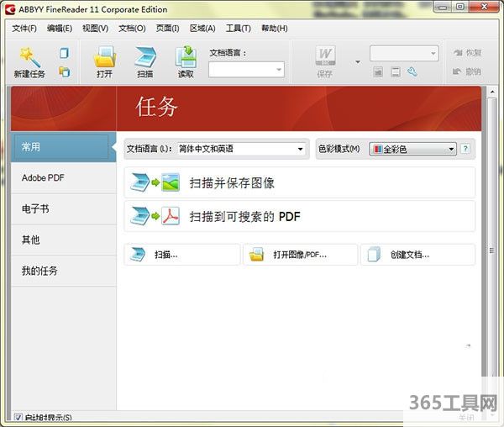Click the page layout icon left of the wrench

[396, 72]
